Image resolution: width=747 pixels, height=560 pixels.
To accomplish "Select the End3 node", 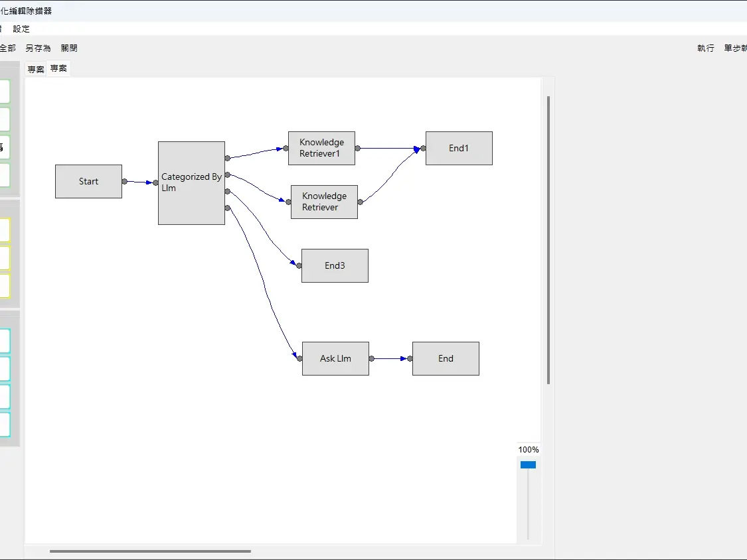I will point(335,265).
